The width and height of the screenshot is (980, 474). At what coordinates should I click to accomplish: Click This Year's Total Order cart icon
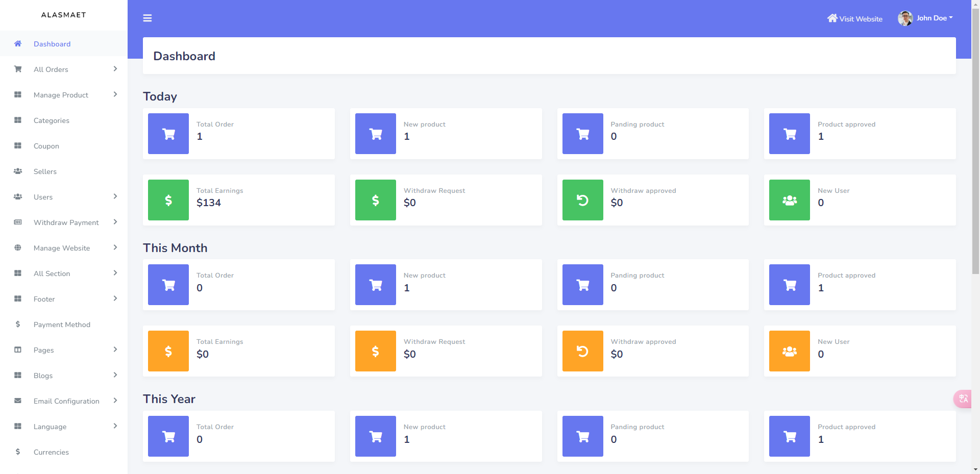tap(168, 436)
